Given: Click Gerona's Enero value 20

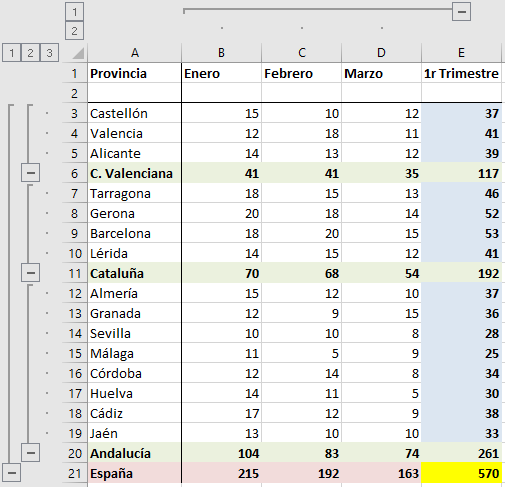Looking at the screenshot, I should pos(221,213).
